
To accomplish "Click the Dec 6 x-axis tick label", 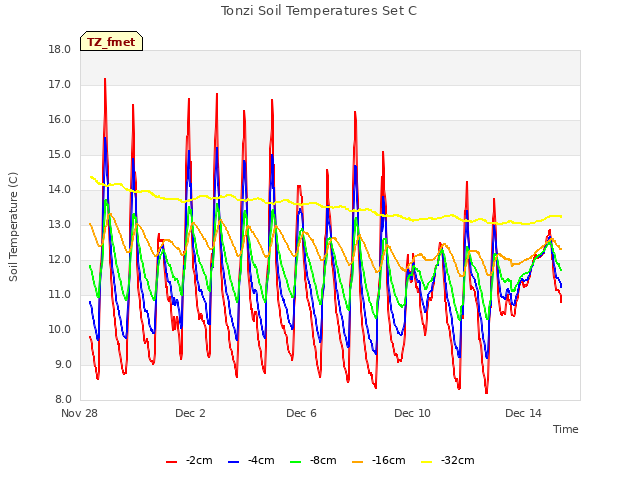I will (301, 413).
